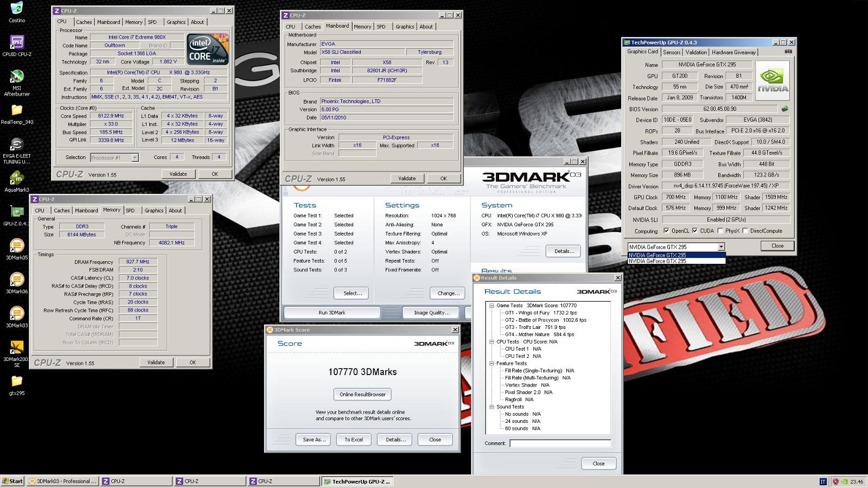Click GPU-Z screenshot camera icon
This screenshot has width=868, height=488.
coord(788,52)
